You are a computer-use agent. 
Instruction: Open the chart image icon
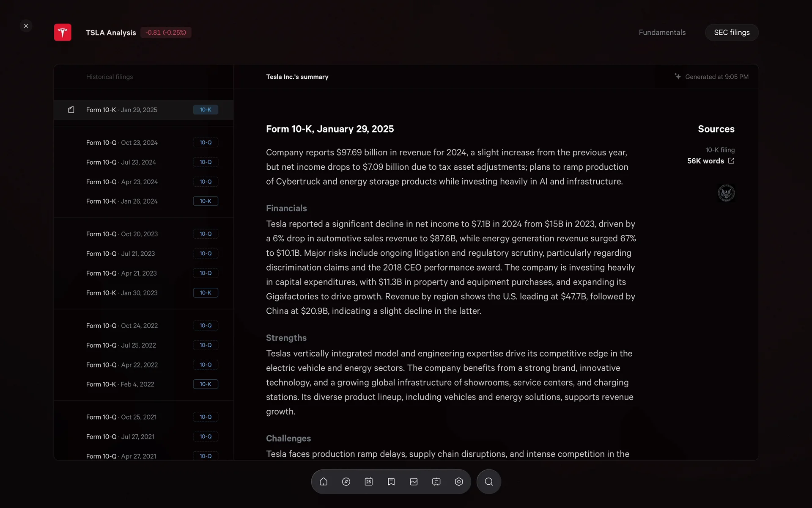pyautogui.click(x=414, y=482)
